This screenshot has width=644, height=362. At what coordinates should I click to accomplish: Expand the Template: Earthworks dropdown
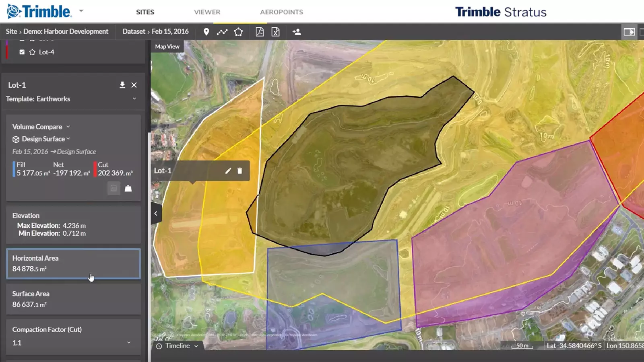134,99
